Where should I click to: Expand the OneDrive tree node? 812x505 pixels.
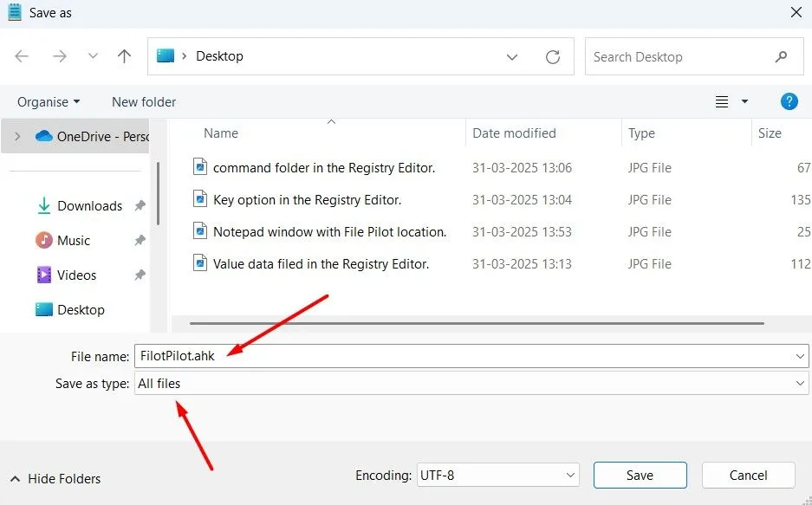tap(17, 136)
